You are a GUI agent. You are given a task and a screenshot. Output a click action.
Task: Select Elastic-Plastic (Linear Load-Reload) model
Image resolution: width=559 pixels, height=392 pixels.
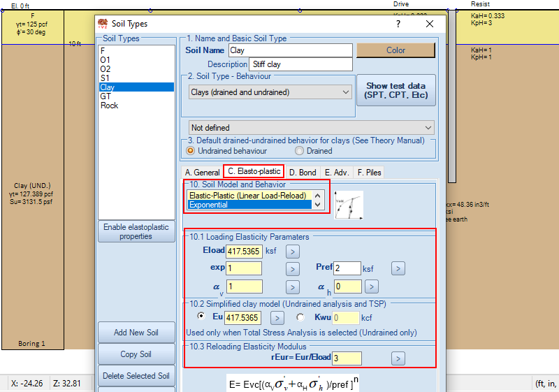pyautogui.click(x=249, y=196)
